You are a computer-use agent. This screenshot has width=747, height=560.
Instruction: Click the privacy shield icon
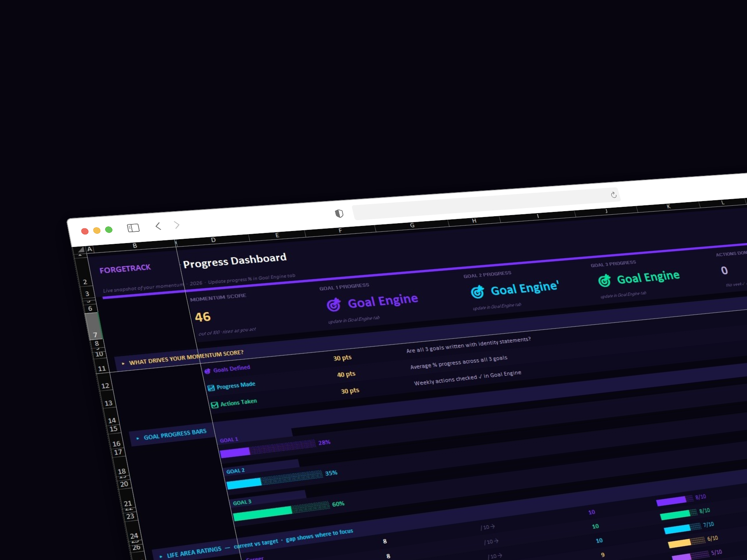point(339,213)
